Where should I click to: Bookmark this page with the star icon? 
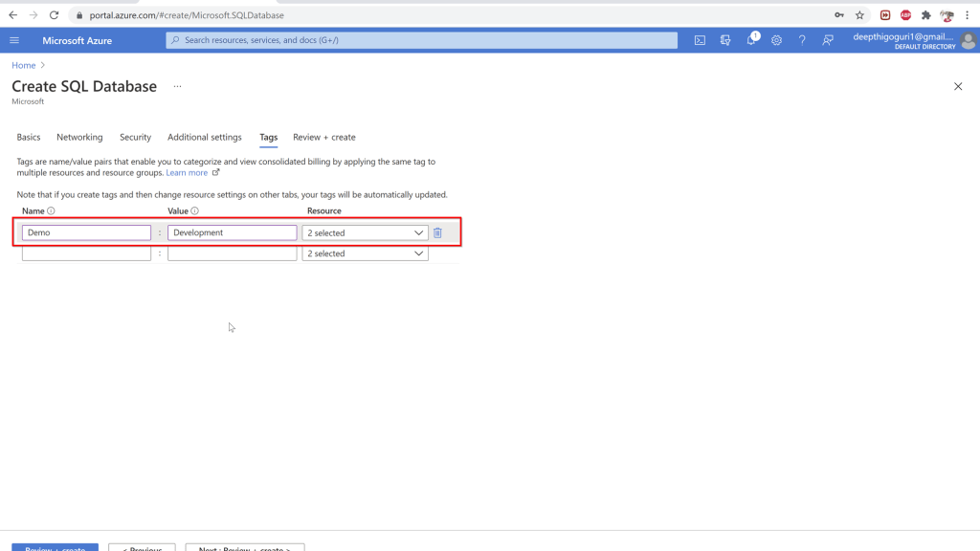pos(859,15)
